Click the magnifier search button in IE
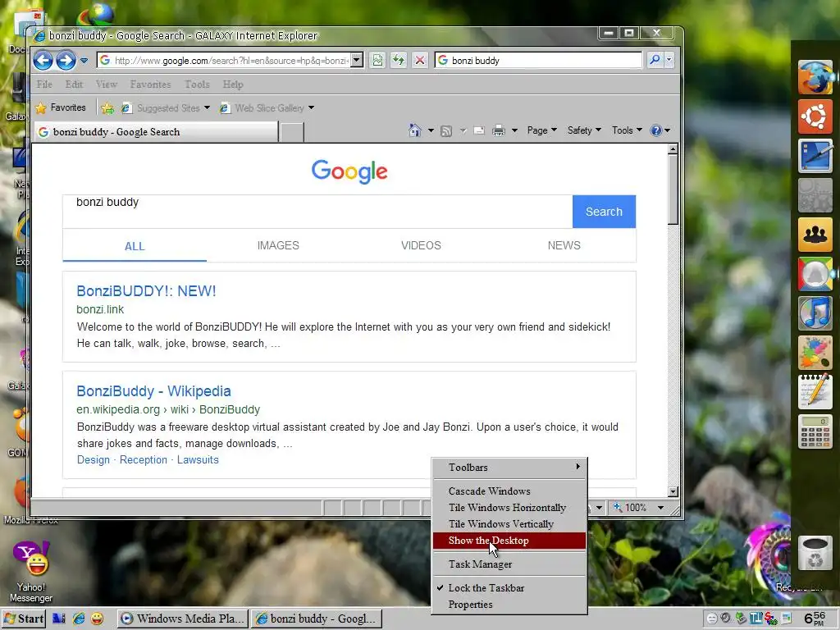Viewport: 840px width, 630px height. coord(655,60)
